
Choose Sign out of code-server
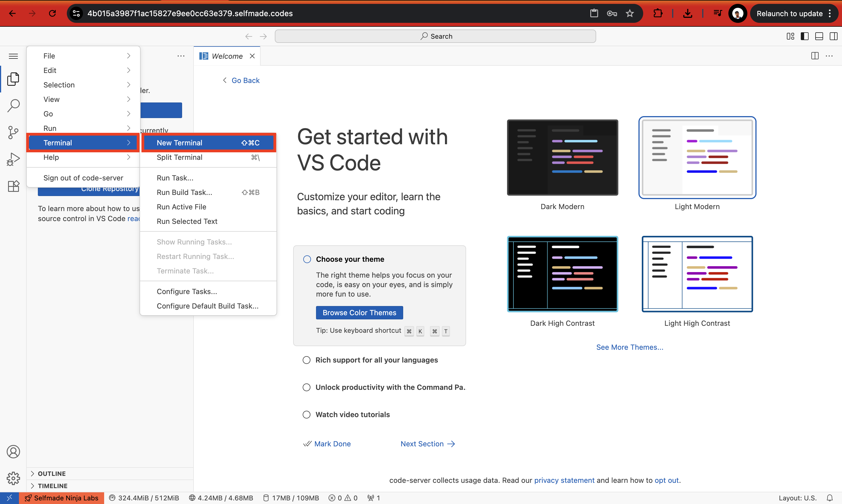[x=83, y=178]
